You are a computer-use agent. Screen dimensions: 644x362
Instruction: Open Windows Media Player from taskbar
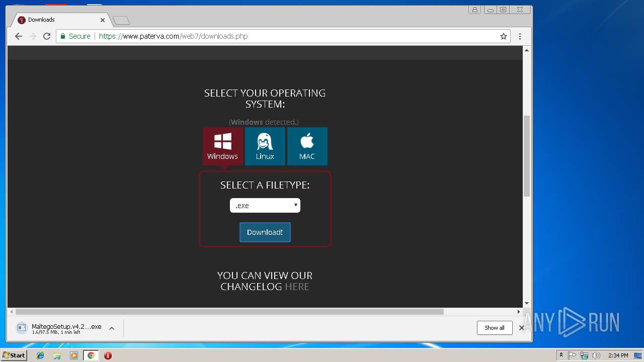coord(74,355)
